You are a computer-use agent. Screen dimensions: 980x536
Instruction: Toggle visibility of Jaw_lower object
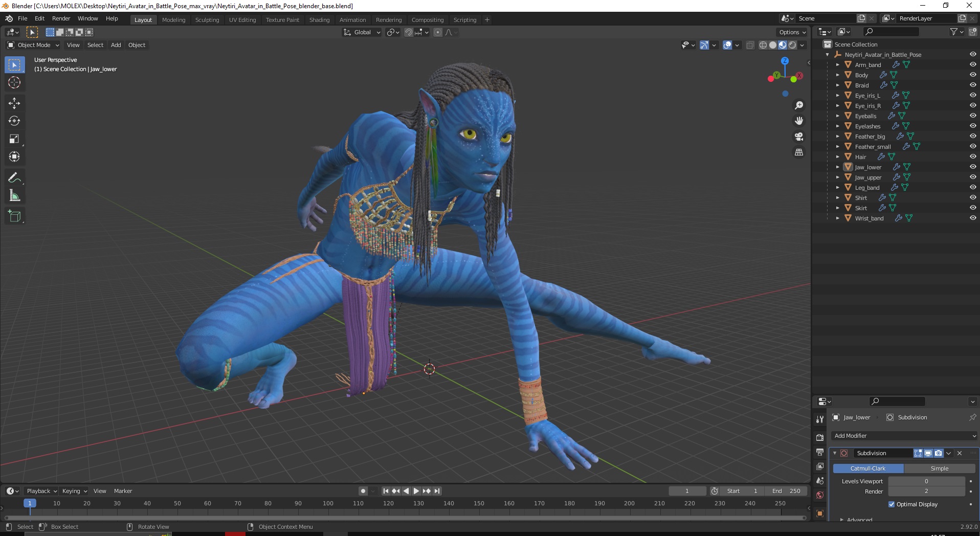pyautogui.click(x=973, y=167)
